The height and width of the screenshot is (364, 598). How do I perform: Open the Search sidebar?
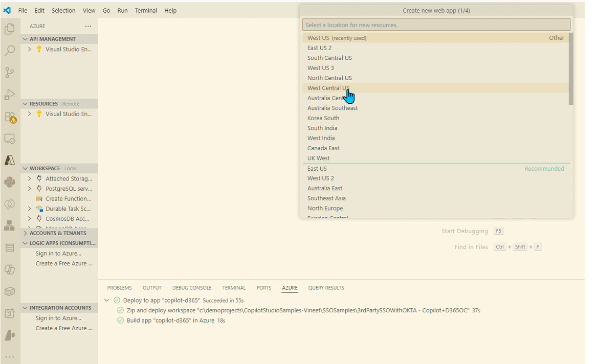coord(10,51)
